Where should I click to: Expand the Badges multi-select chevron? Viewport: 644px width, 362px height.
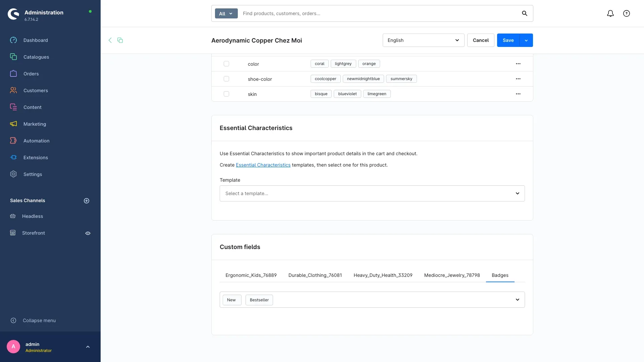click(518, 300)
